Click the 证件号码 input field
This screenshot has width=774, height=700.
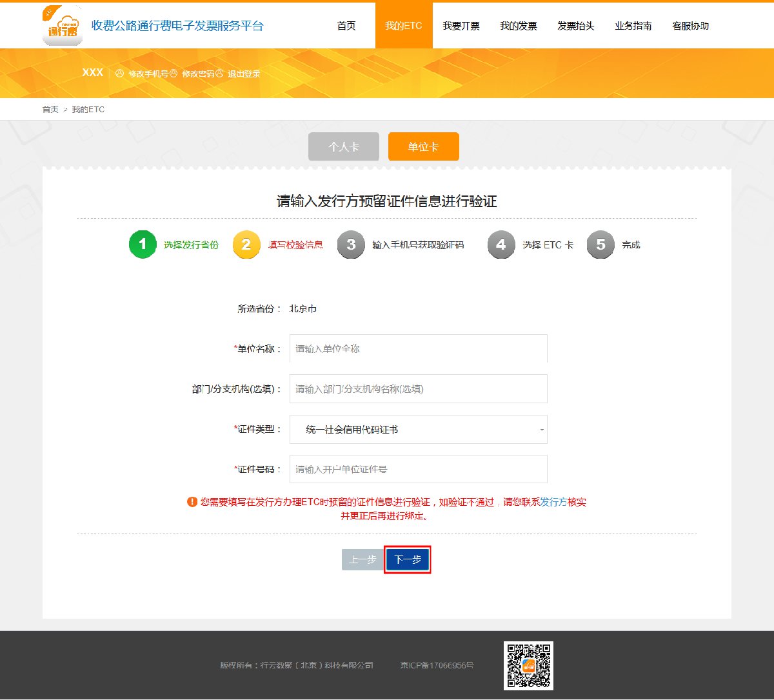click(x=418, y=469)
